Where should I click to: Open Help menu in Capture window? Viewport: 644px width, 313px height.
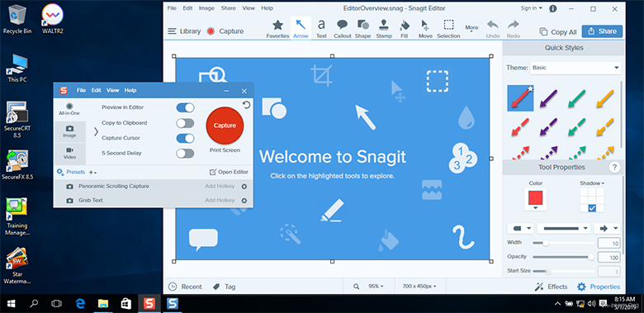tap(130, 90)
